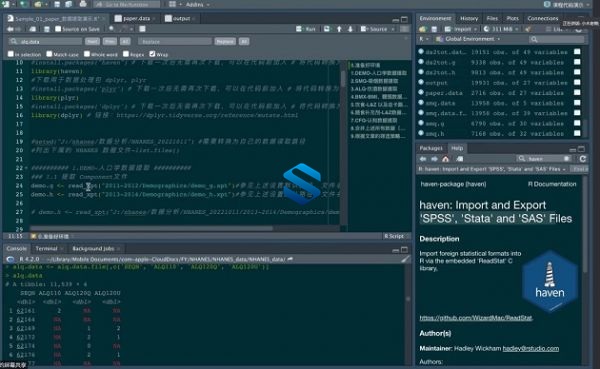Open the Addins dropdown
This screenshot has width=600, height=369.
[x=197, y=5]
